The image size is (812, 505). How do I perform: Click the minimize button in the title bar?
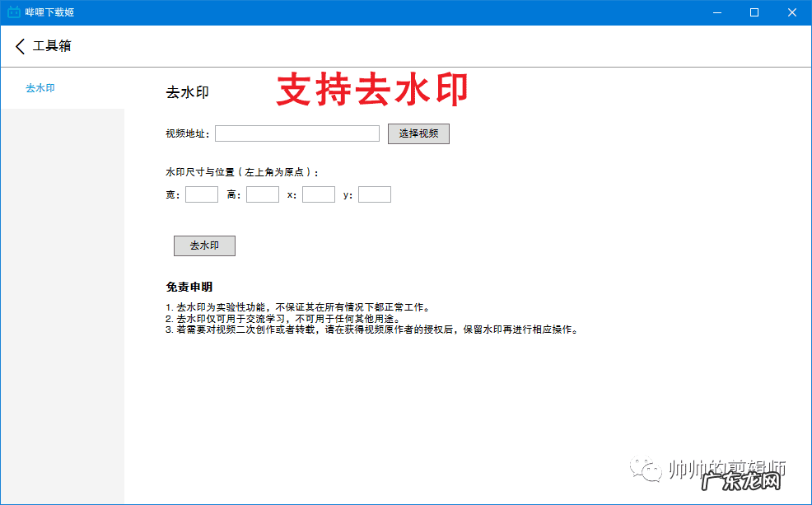click(x=716, y=12)
